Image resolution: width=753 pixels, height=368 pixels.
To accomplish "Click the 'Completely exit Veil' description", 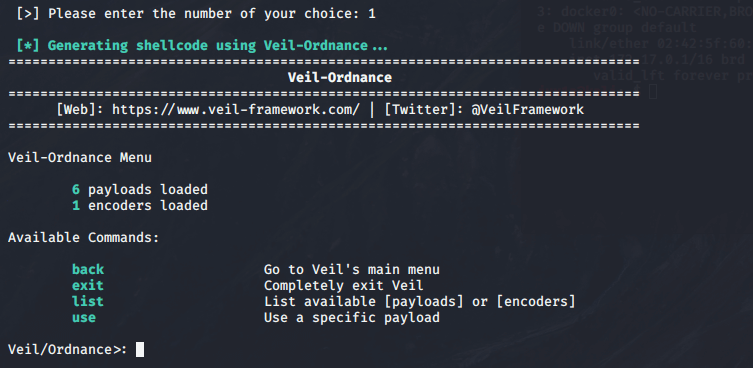I will tap(343, 286).
